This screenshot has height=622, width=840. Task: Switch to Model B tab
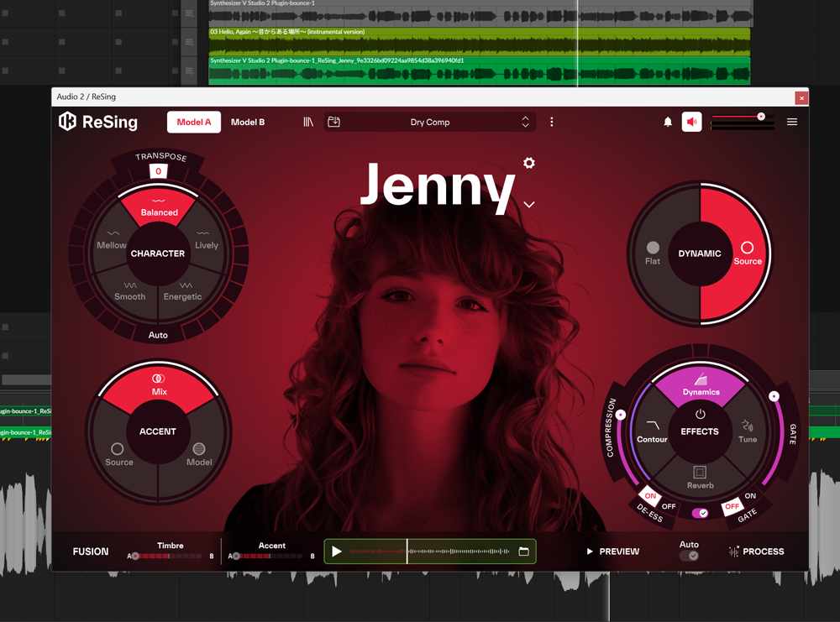click(248, 123)
